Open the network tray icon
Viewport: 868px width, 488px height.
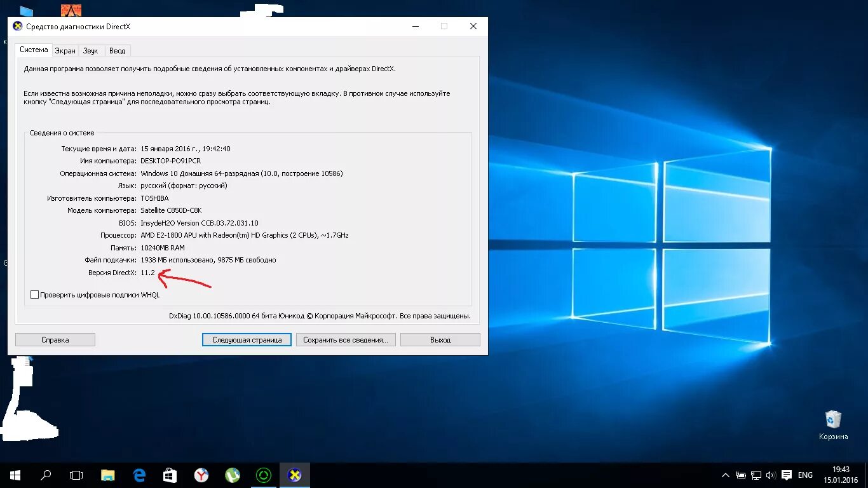756,475
